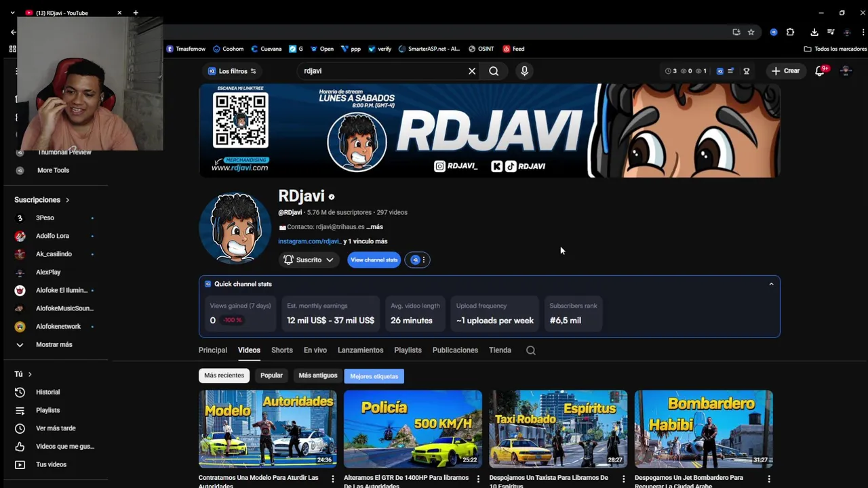This screenshot has width=868, height=488.
Task: Open the notifications bell with 9+ badge
Action: tap(820, 70)
